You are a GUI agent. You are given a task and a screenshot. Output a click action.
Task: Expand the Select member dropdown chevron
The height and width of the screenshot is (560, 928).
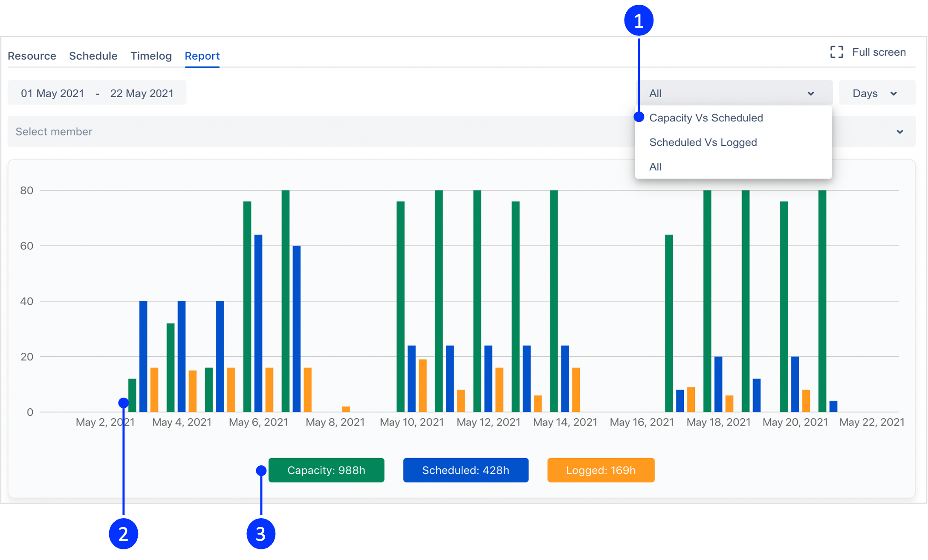pyautogui.click(x=899, y=132)
